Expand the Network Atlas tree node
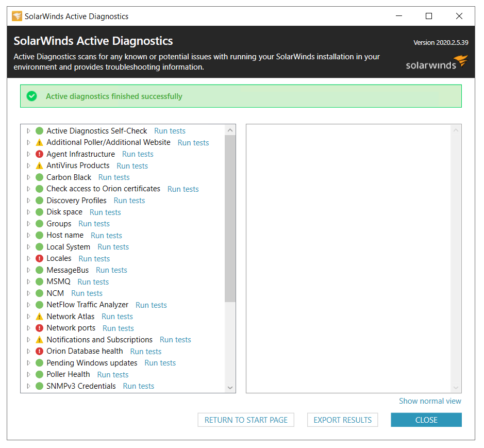 28,317
